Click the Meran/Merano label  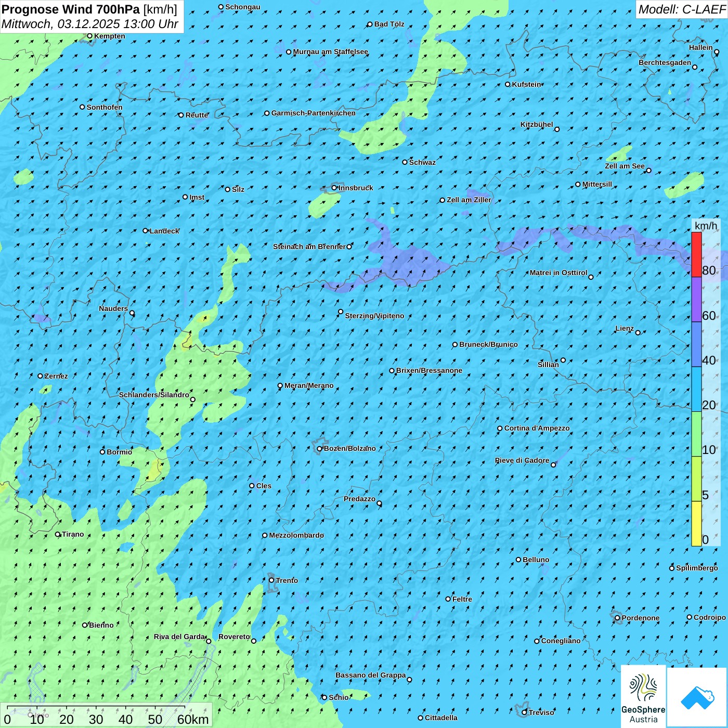pyautogui.click(x=309, y=385)
